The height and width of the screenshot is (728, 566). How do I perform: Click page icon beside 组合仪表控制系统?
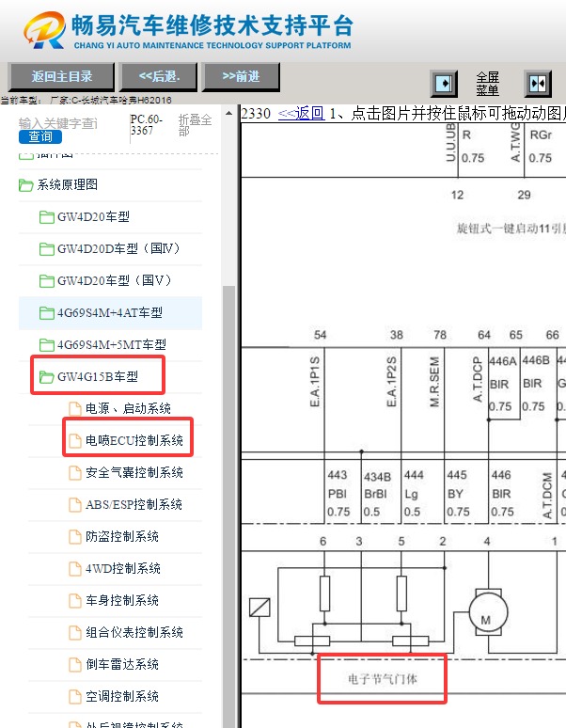coord(74,632)
